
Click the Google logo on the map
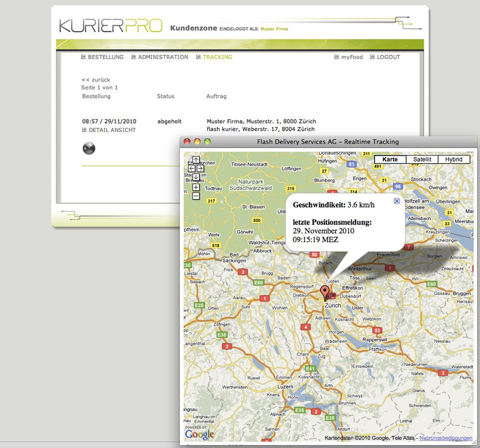[200, 434]
